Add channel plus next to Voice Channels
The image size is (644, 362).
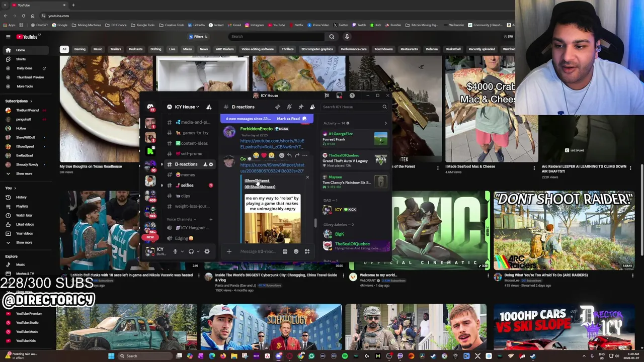[211, 219]
